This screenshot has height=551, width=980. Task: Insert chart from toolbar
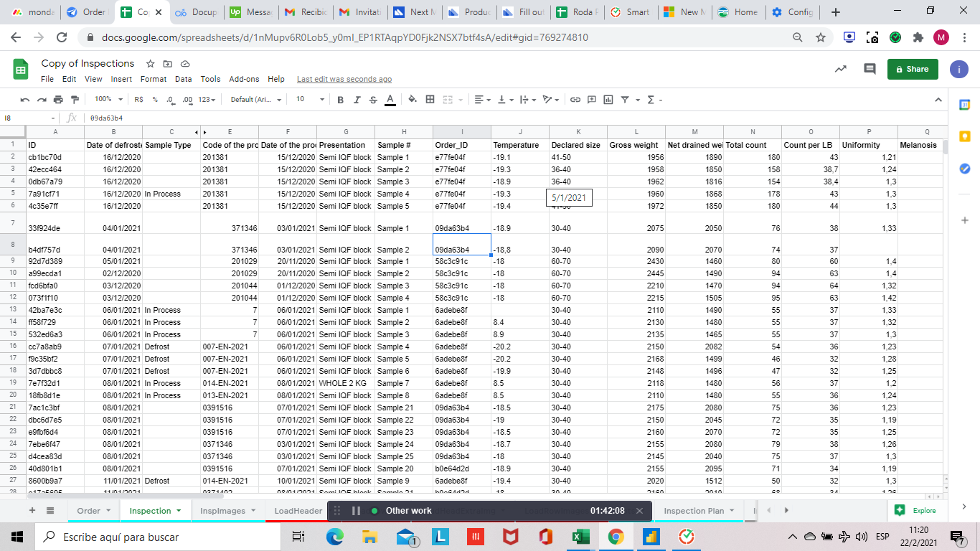coord(608,99)
